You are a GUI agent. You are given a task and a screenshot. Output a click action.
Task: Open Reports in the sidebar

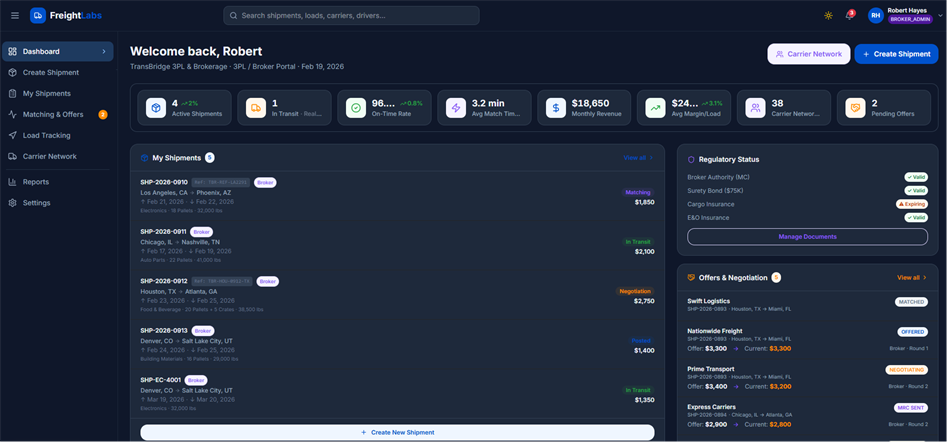click(57, 182)
